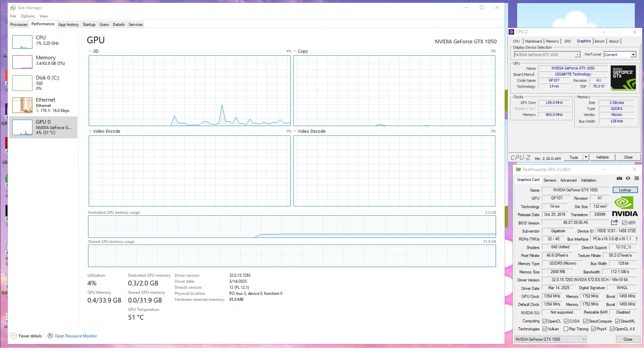The image size is (644, 360).
Task: Click bus interface question mark in GPU-Z
Action: [636, 239]
